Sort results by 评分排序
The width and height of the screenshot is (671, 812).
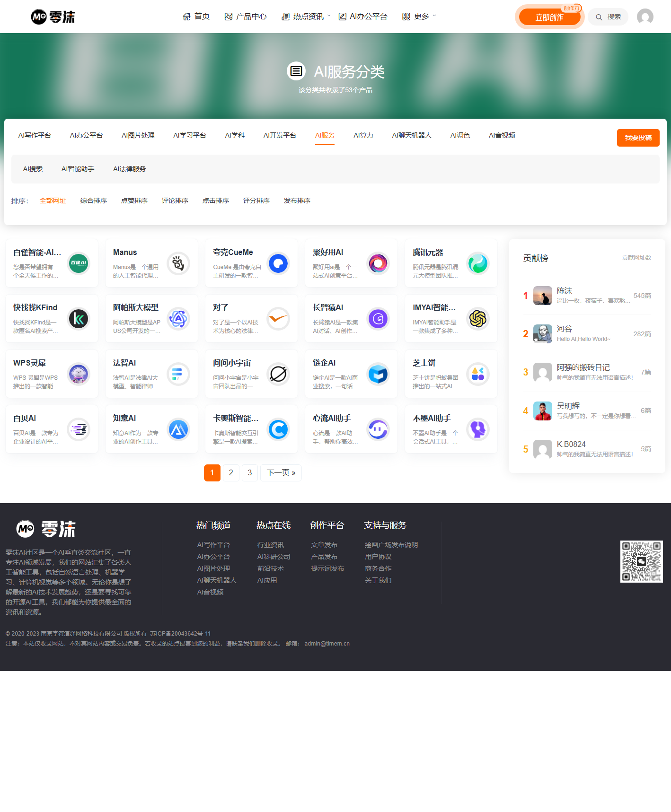[x=256, y=201]
